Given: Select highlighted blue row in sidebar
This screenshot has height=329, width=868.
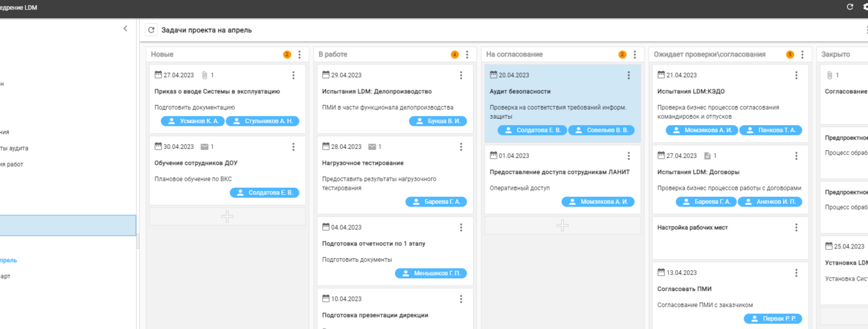Looking at the screenshot, I should (x=68, y=225).
